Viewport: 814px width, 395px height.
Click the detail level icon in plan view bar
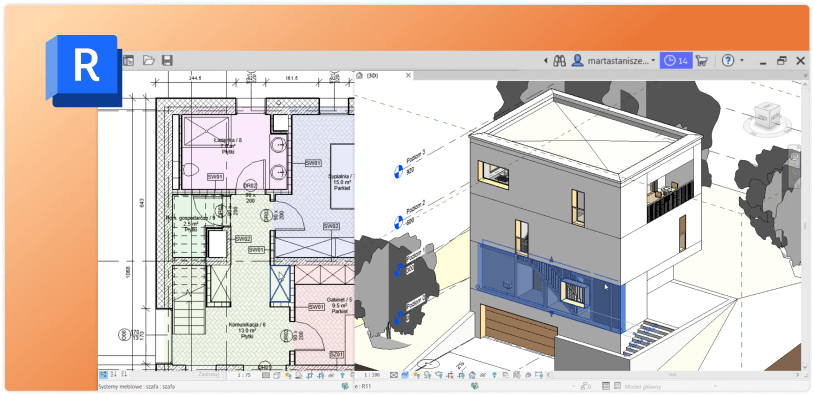tap(266, 375)
